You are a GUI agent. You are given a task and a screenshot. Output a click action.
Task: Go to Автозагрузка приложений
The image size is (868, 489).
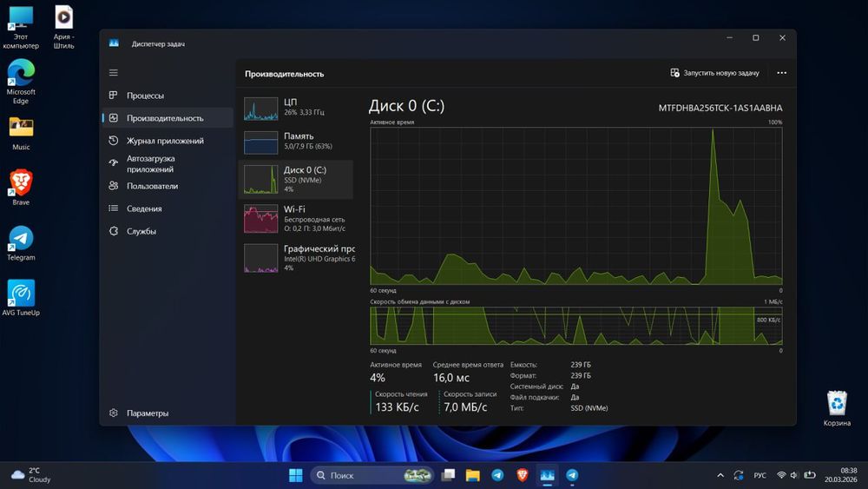[x=168, y=163]
